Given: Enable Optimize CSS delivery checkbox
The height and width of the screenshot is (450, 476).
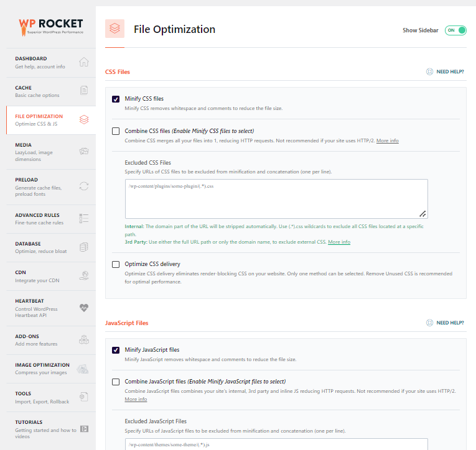Looking at the screenshot, I should pyautogui.click(x=116, y=264).
